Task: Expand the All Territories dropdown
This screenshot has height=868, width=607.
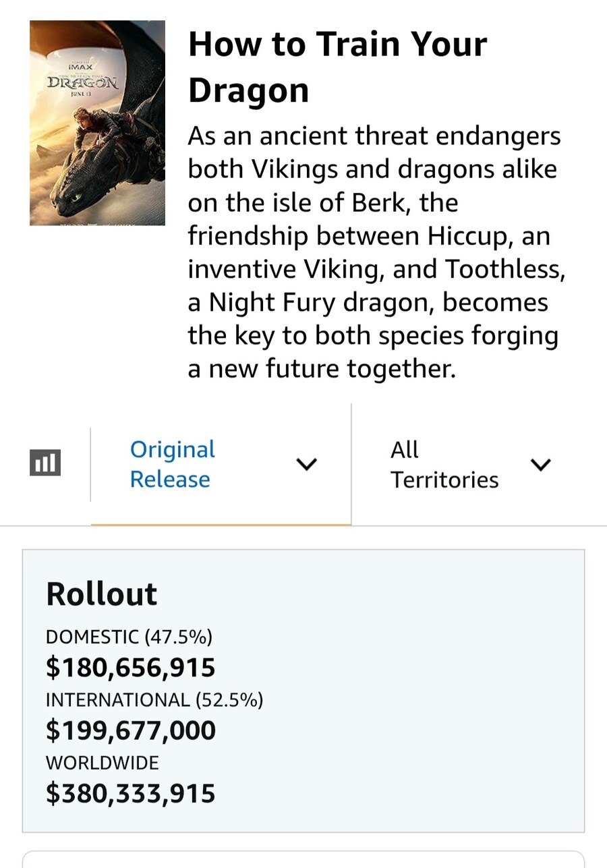Action: pos(479,464)
